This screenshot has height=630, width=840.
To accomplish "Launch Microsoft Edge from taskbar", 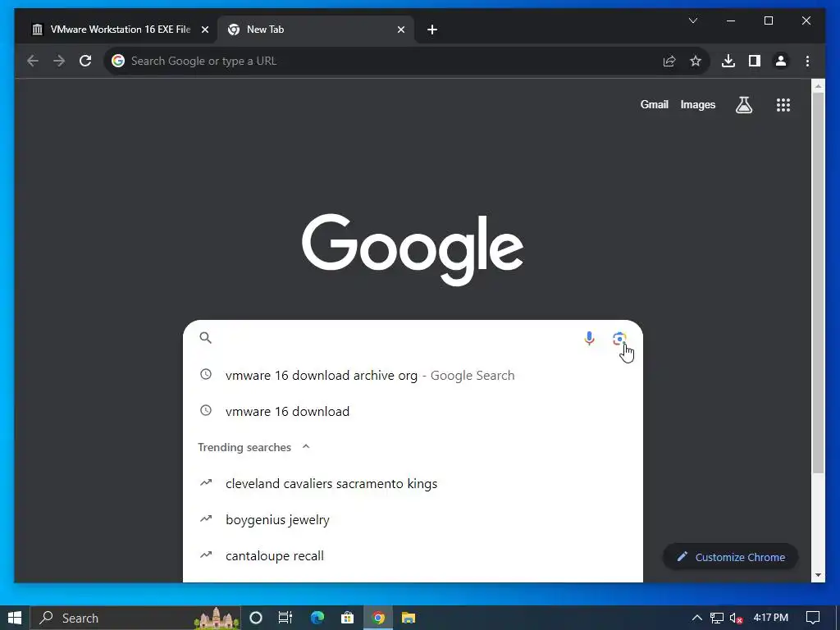I will [x=317, y=618].
